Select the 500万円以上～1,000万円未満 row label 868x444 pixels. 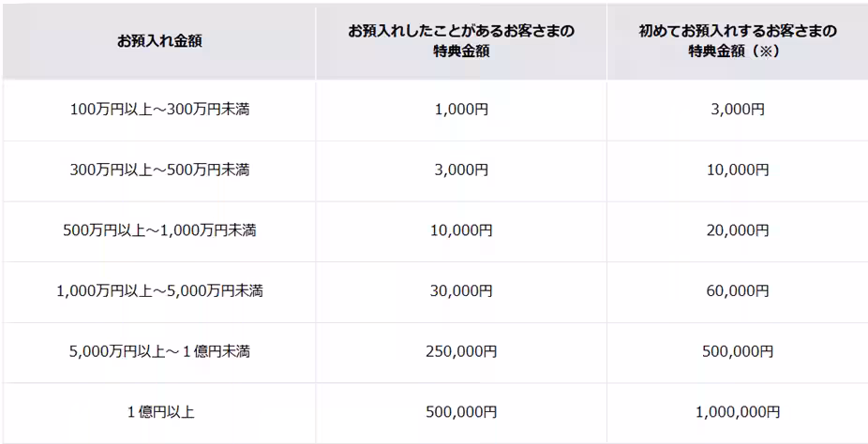click(x=159, y=230)
